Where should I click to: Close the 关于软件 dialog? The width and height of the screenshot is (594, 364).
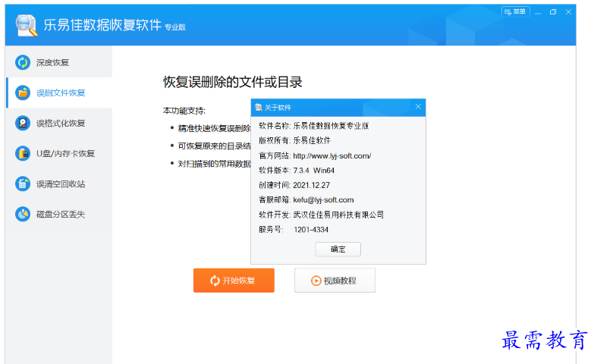(x=418, y=107)
